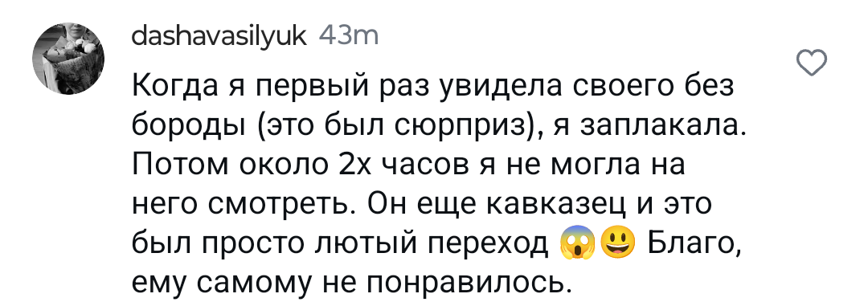The image size is (868, 302).
Task: Click the 43m timestamp
Action: (349, 36)
